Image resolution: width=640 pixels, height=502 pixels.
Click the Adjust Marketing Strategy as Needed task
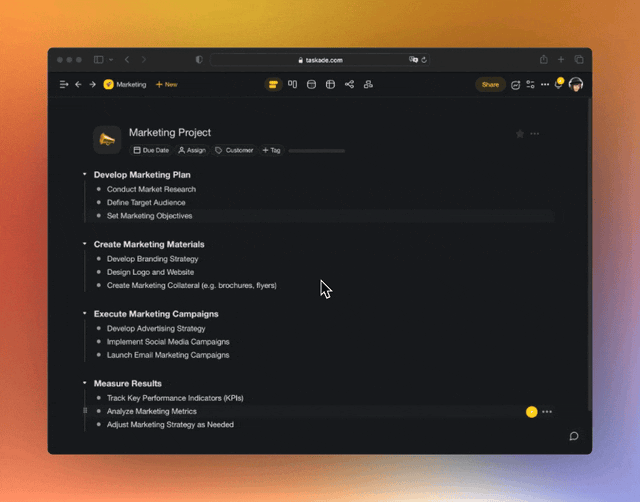(170, 424)
